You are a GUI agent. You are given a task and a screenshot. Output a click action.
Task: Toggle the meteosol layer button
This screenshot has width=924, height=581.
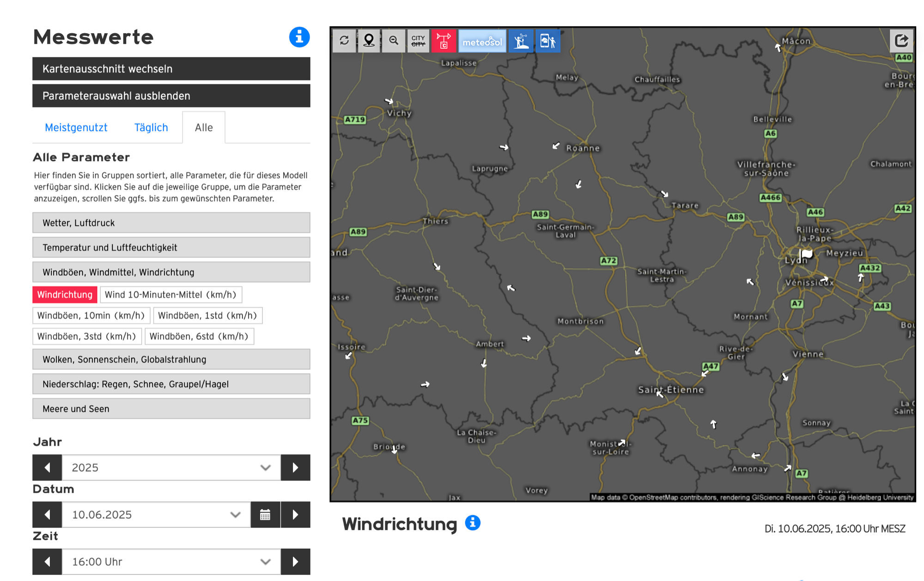(482, 41)
